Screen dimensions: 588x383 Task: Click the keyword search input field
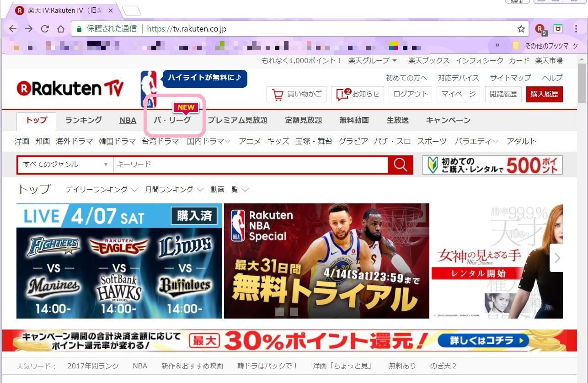pyautogui.click(x=251, y=165)
